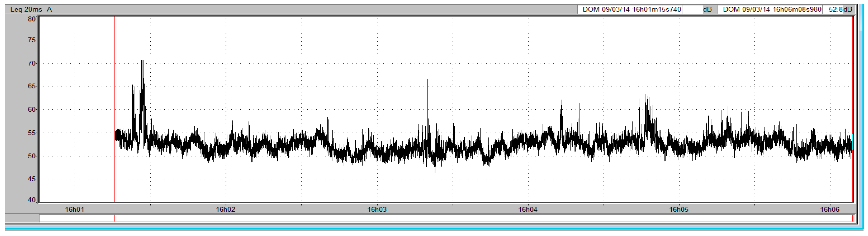Click the 55 dB level axis label
Viewport: 868px width, 236px height.
32,133
